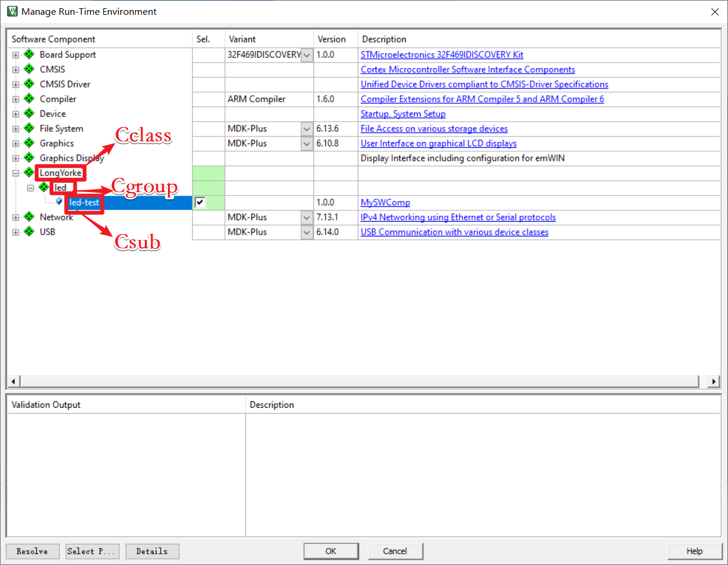728x565 pixels.
Task: Click the CMSIS Driver green diamond icon
Action: (x=29, y=84)
